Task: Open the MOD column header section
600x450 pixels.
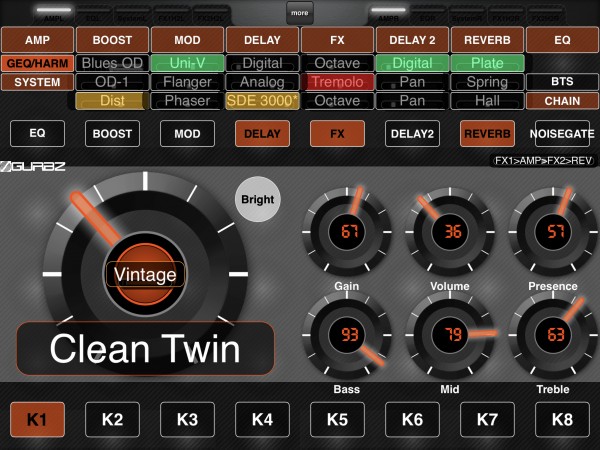Action: [187, 40]
